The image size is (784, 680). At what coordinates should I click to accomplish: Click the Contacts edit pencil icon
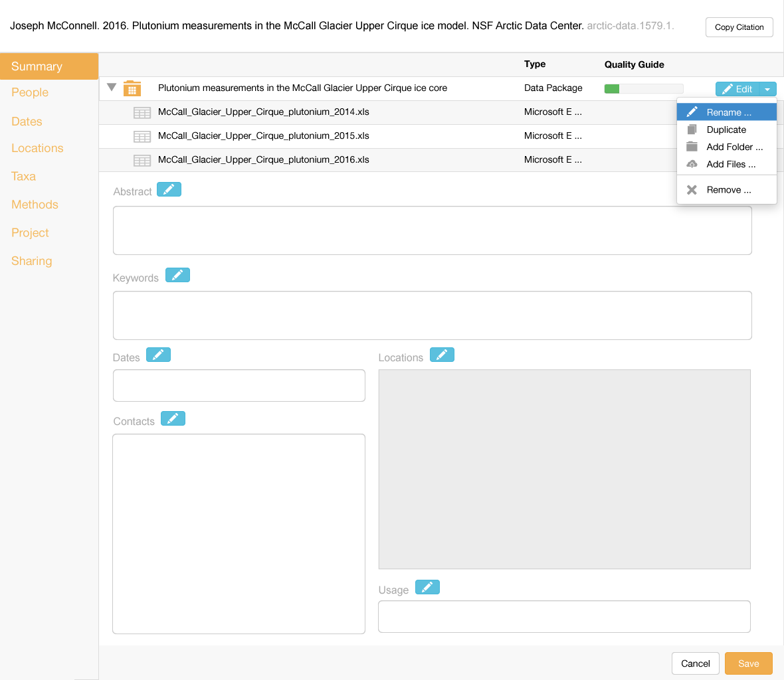[173, 418]
